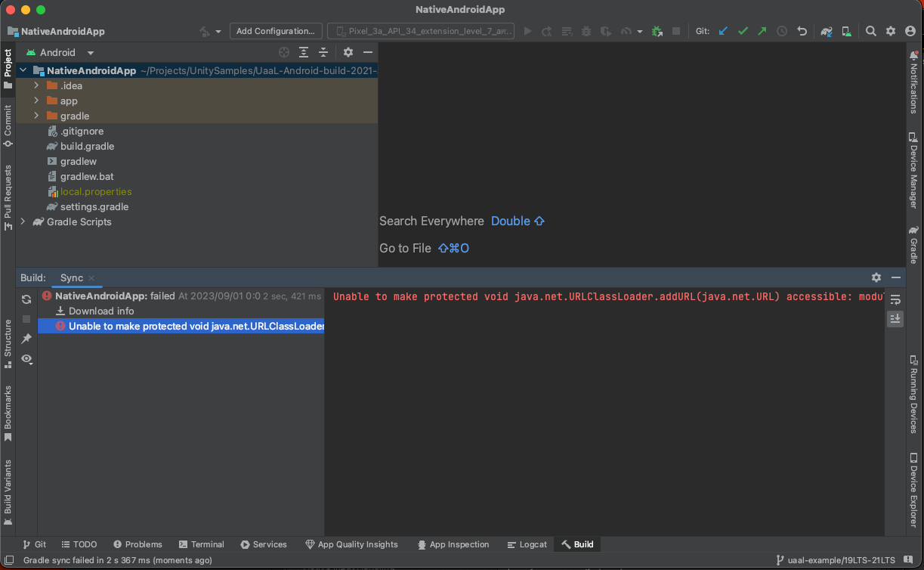Open Build Variants side tab
This screenshot has height=570, width=924.
point(8,491)
